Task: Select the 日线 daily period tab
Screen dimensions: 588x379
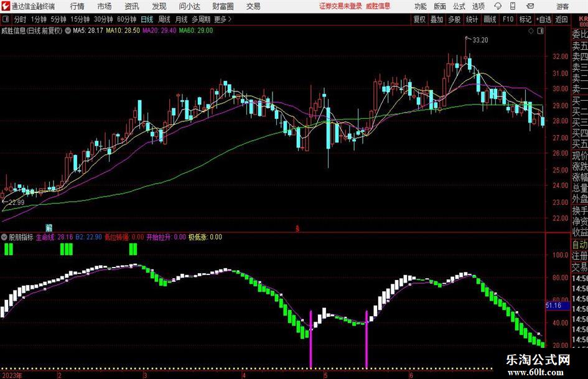Action: pyautogui.click(x=147, y=19)
